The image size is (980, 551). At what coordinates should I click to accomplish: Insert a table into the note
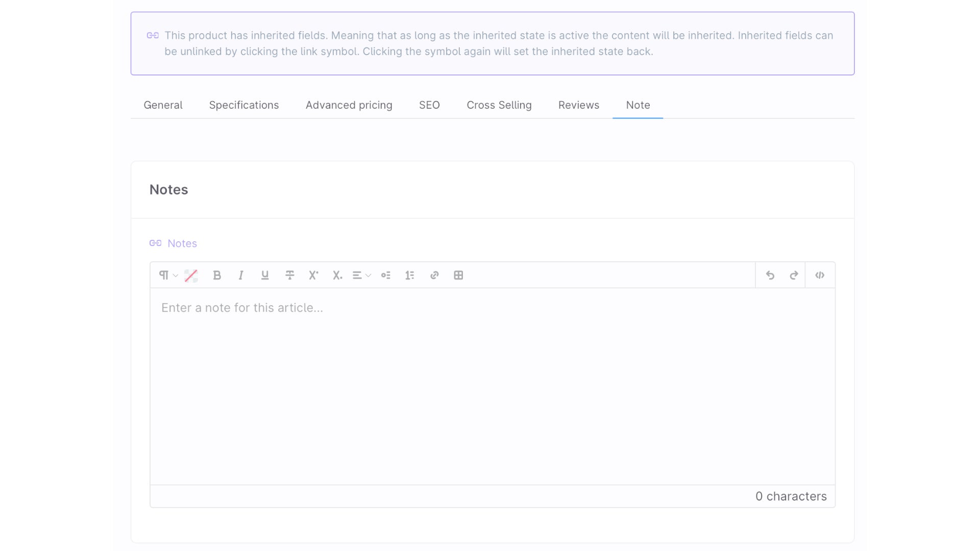click(458, 275)
